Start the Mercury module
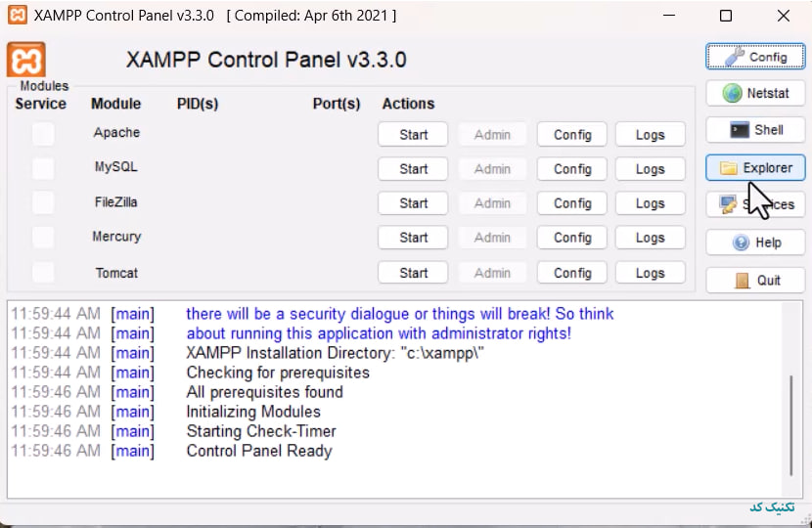812x528 pixels. point(413,238)
